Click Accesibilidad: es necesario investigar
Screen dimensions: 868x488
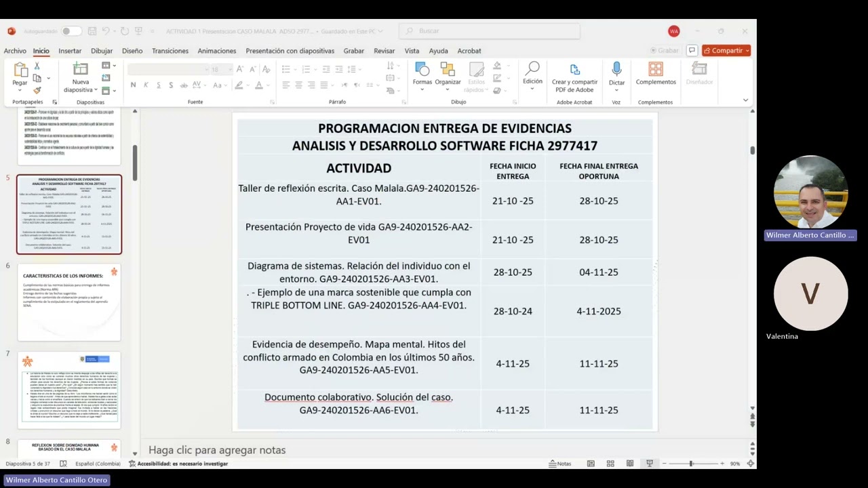(x=178, y=464)
